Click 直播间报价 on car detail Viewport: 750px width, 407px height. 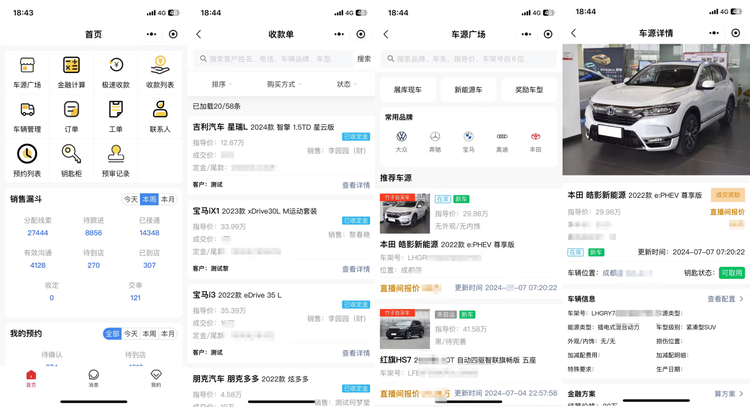727,212
